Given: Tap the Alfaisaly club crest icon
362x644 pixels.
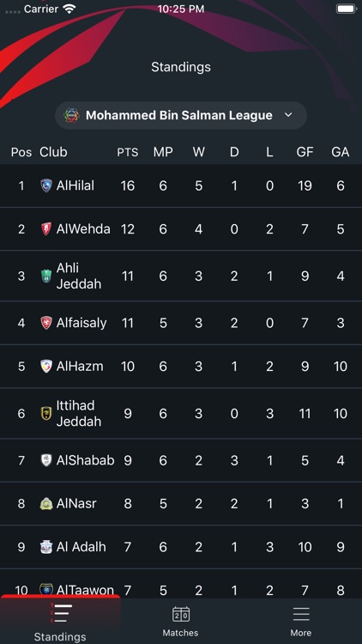Looking at the screenshot, I should tap(46, 323).
